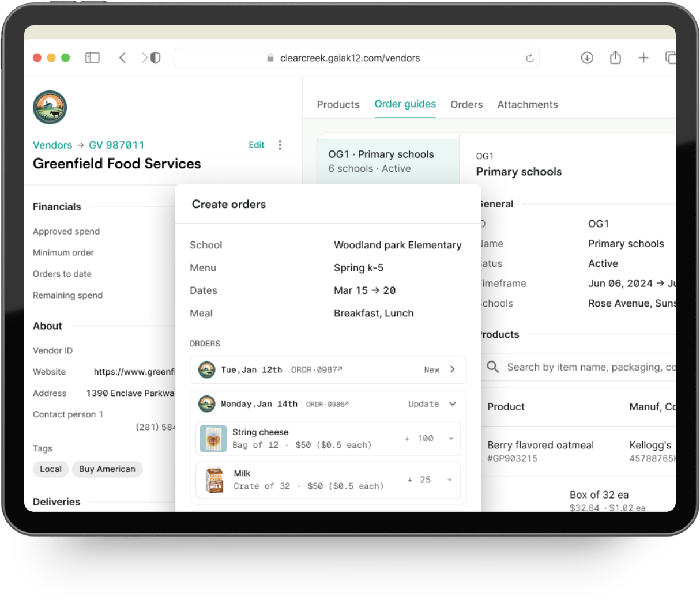Go forward with the browser forward arrow
The height and width of the screenshot is (600, 700).
[x=144, y=58]
